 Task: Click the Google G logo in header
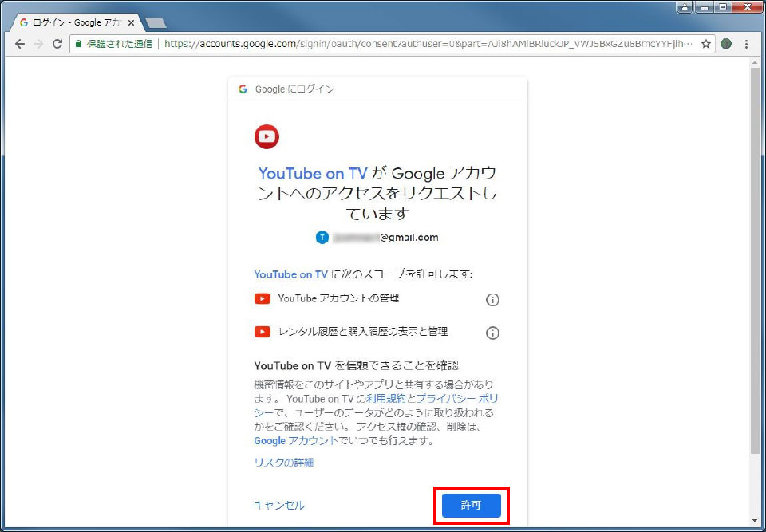tap(243, 89)
